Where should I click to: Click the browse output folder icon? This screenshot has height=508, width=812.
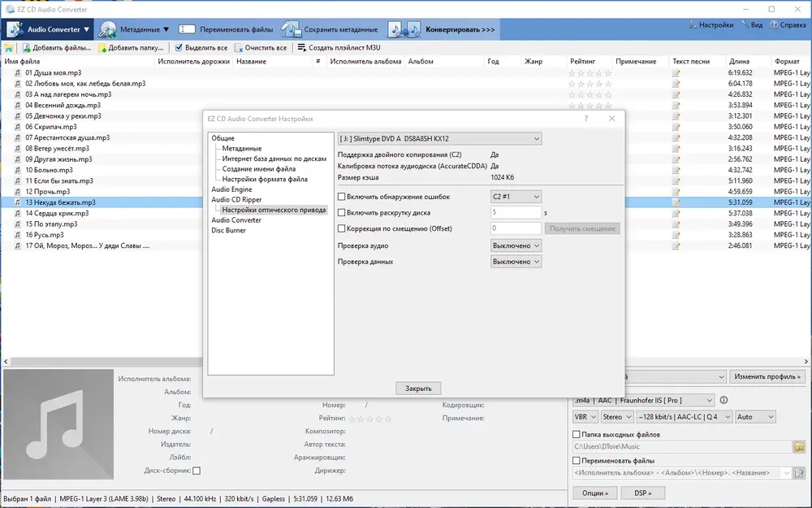[x=799, y=446]
